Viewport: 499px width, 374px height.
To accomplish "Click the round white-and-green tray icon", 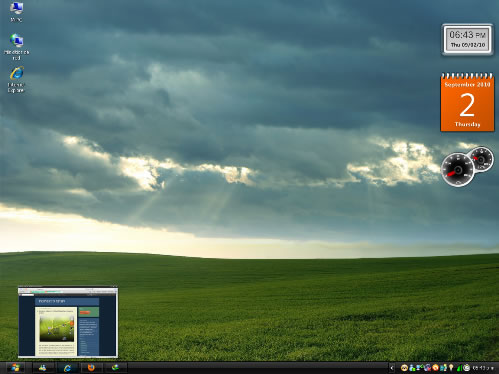I will click(467, 368).
